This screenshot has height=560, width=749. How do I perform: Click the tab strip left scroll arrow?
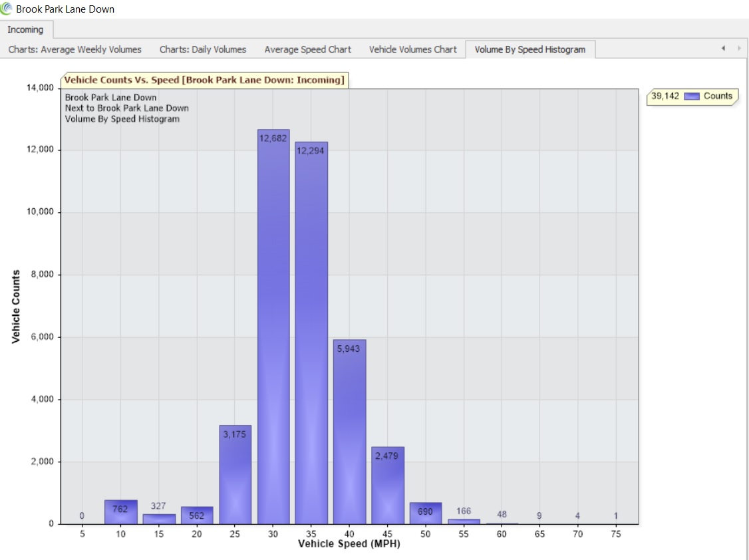coord(723,48)
